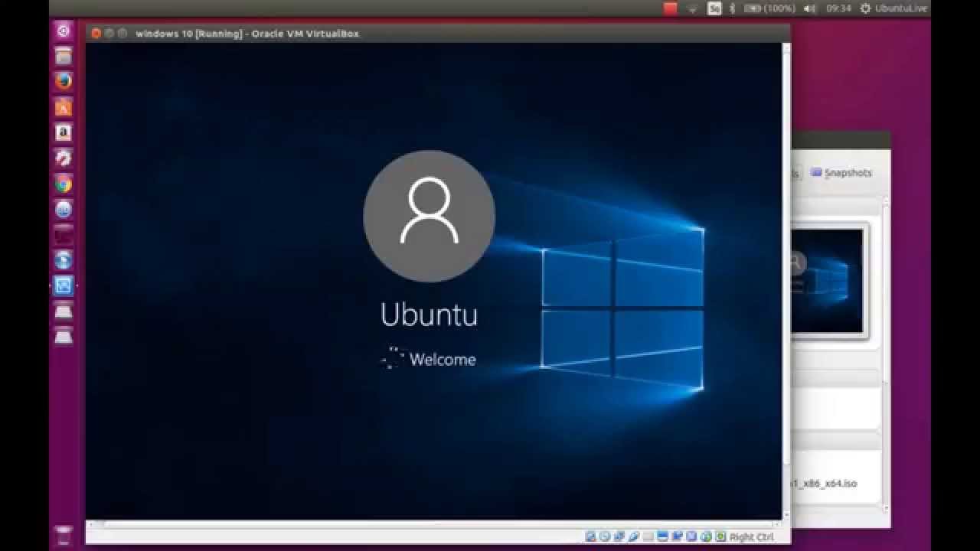This screenshot has height=551, width=980.
Task: Click the video capture indicator
Action: (677, 536)
